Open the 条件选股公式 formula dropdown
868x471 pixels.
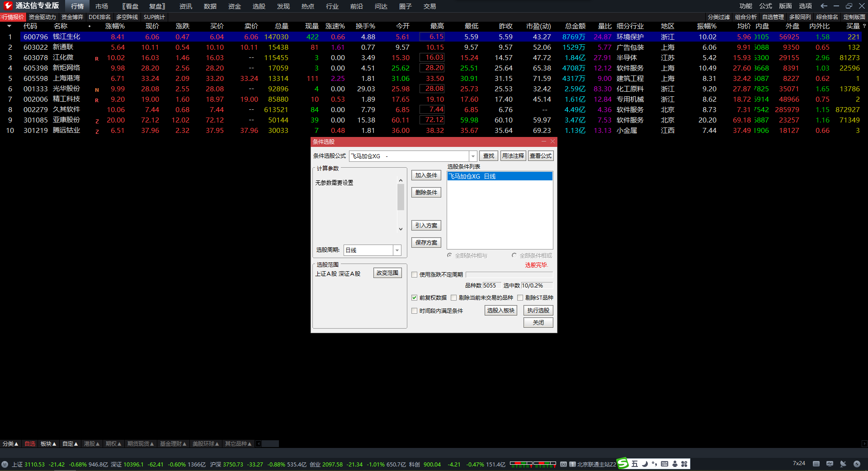point(473,156)
